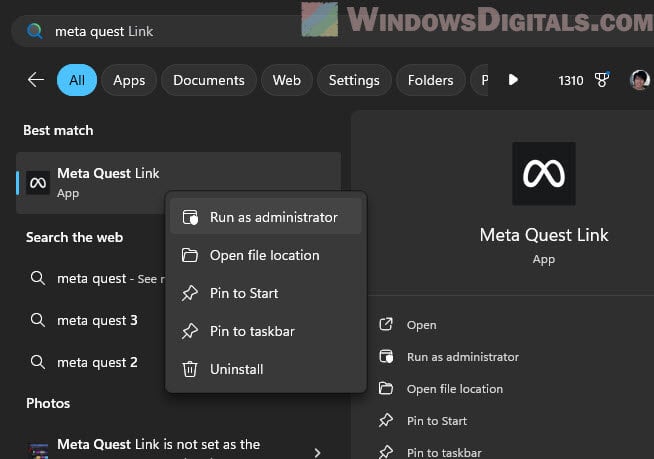Click Open file location in details pane
654x459 pixels.
455,389
